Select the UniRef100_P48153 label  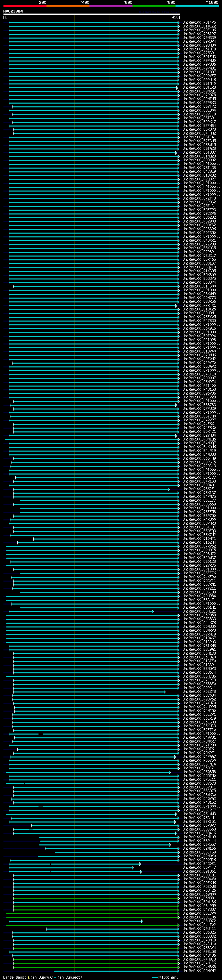199,390
